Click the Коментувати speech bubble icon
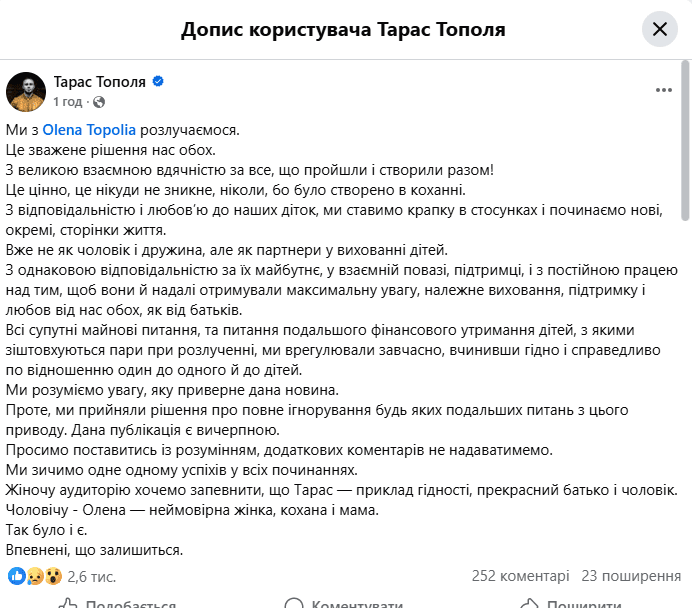This screenshot has width=692, height=608. 294,604
